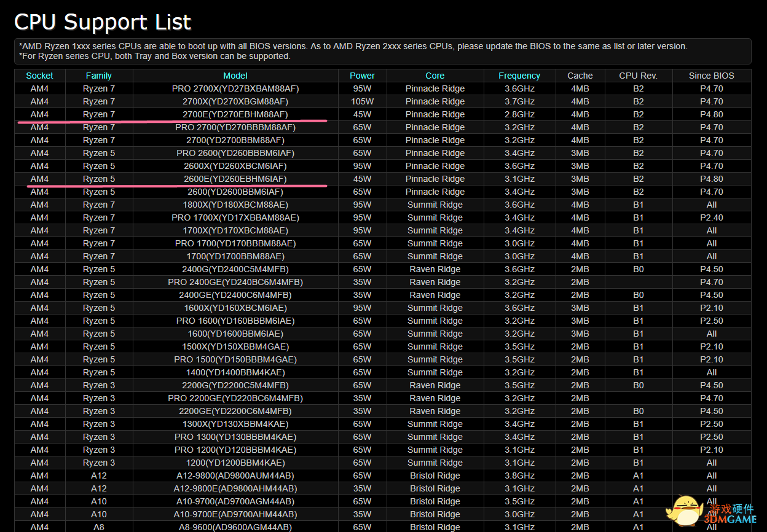767x532 pixels.
Task: Select model 1200(YD1200BBM4KAE)
Action: coord(235,463)
